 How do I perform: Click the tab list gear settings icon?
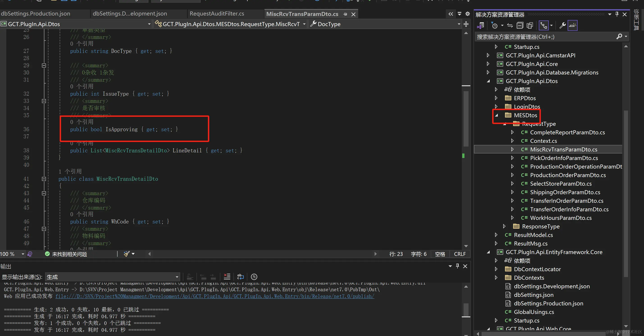[467, 14]
